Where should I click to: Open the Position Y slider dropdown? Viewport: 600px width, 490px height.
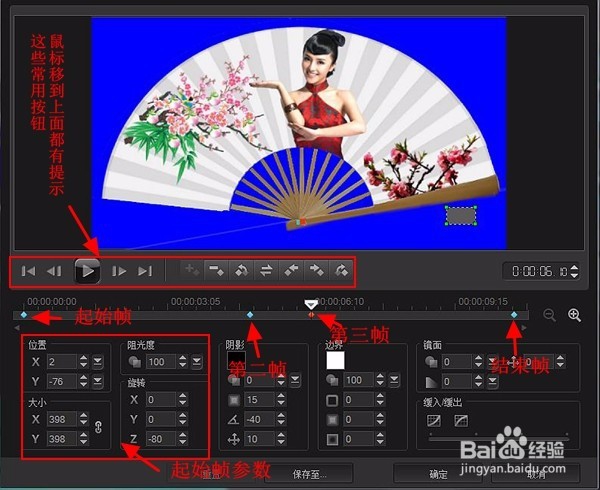point(98,381)
